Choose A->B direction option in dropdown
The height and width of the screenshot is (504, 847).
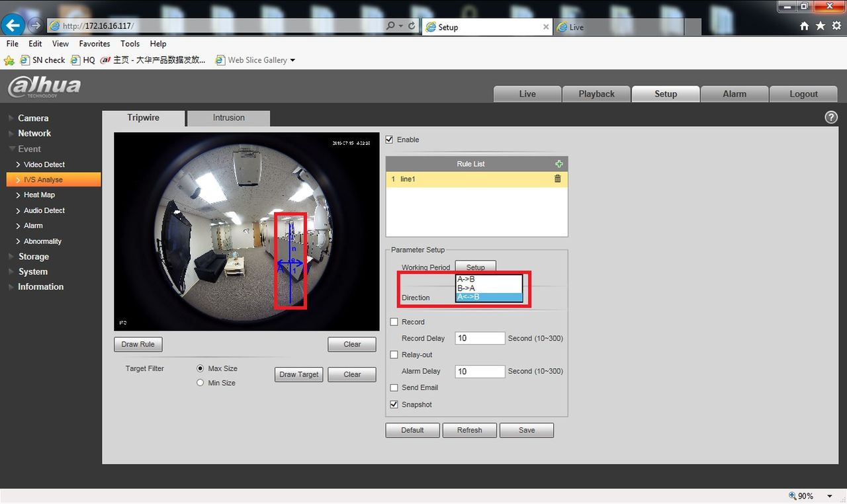click(488, 279)
